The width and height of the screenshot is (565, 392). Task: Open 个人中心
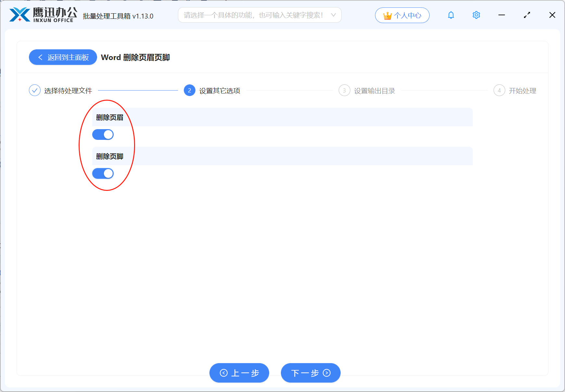pyautogui.click(x=402, y=15)
